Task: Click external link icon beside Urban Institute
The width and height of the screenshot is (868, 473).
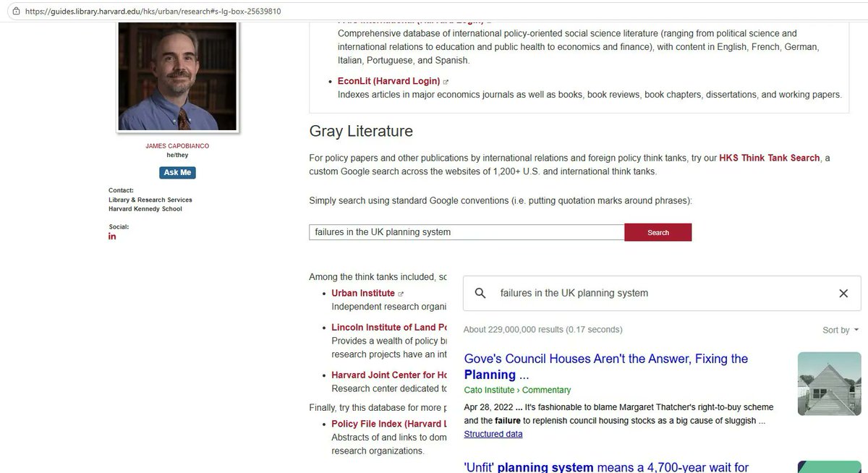Action: pyautogui.click(x=401, y=294)
